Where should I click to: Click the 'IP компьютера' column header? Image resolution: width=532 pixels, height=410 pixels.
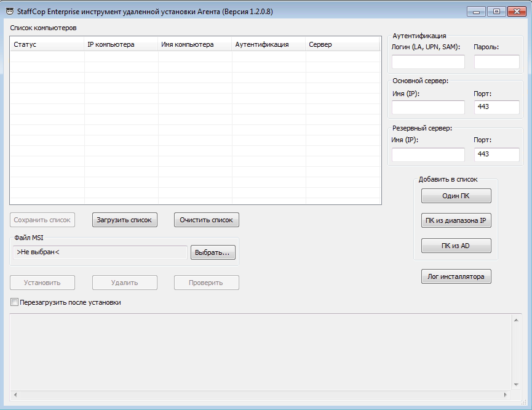coord(121,44)
